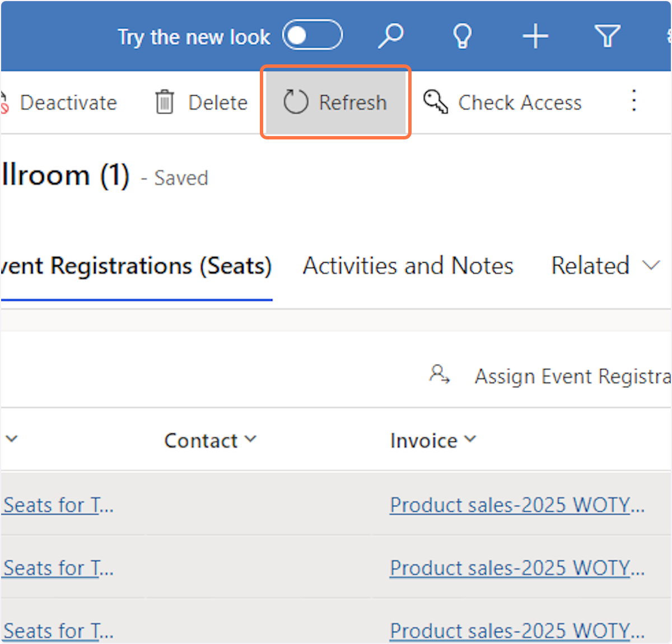Screen dimensions: 672x644
Task: Select the Event Registrations (Seats) tab
Action: 137,266
